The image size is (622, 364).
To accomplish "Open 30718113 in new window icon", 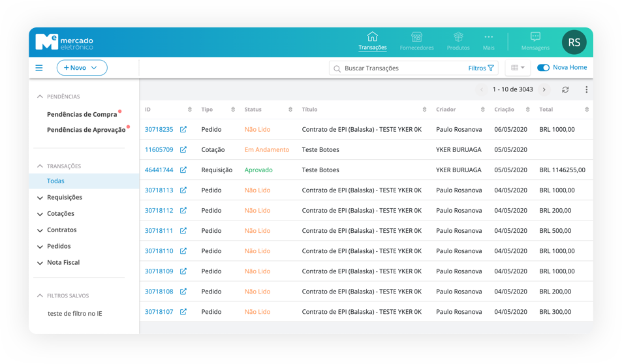I will click(183, 190).
